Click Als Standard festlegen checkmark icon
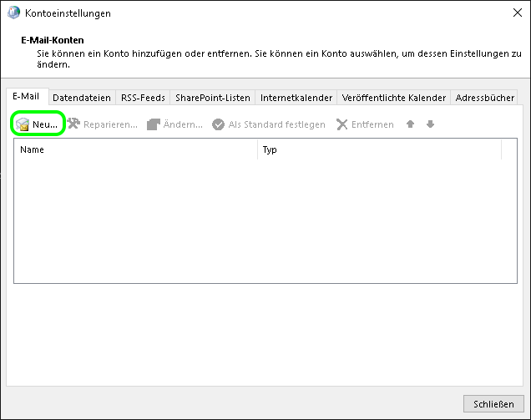Screen dimensions: 531x420 click(219, 124)
